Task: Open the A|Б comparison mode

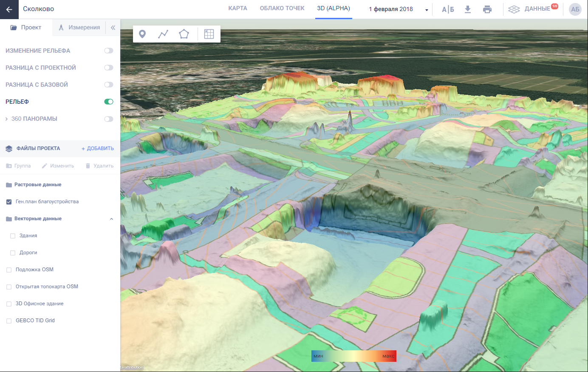Action: tap(448, 9)
